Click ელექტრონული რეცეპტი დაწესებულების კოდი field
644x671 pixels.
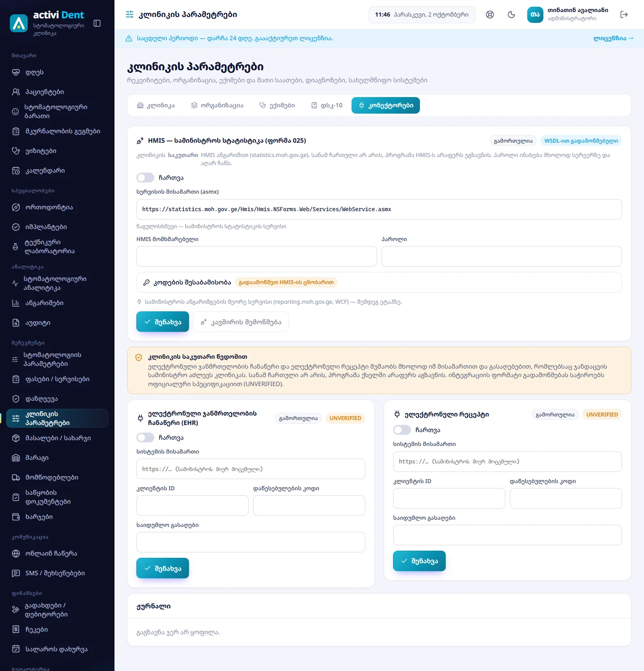pyautogui.click(x=566, y=498)
